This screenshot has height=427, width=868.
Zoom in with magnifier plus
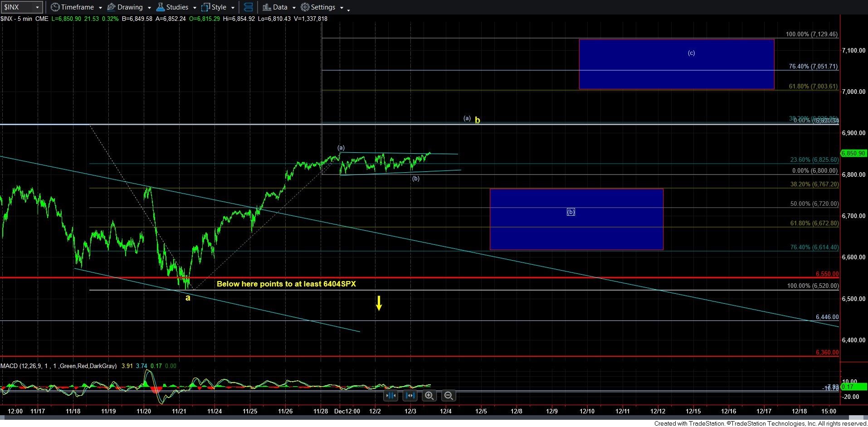[429, 396]
